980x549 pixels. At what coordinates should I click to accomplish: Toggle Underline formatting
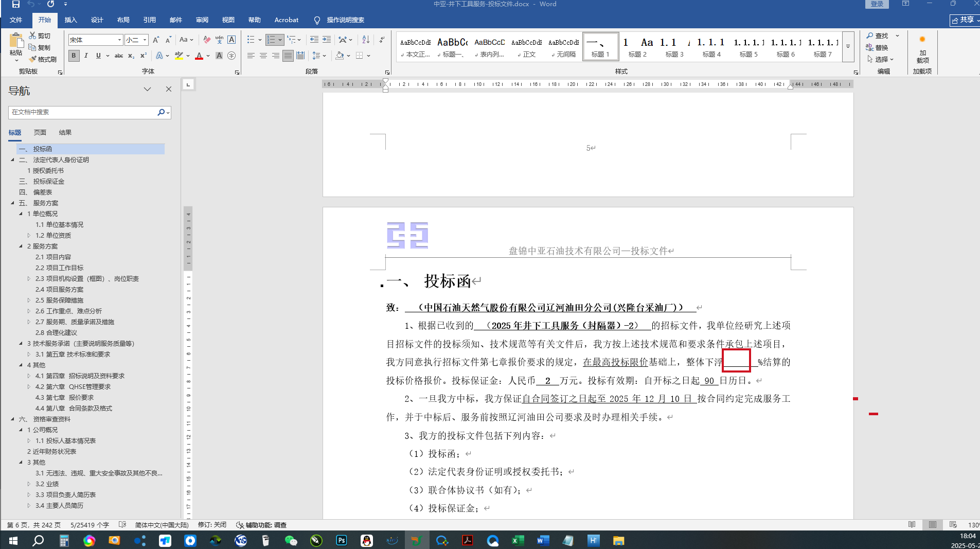[98, 56]
